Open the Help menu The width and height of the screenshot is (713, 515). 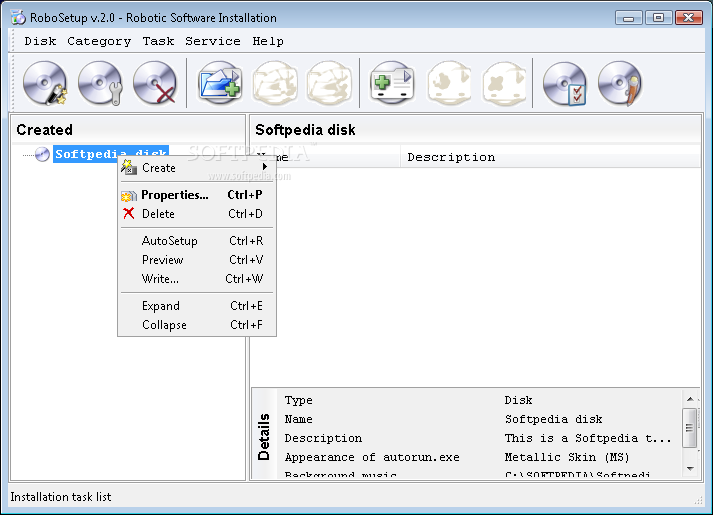[x=268, y=41]
